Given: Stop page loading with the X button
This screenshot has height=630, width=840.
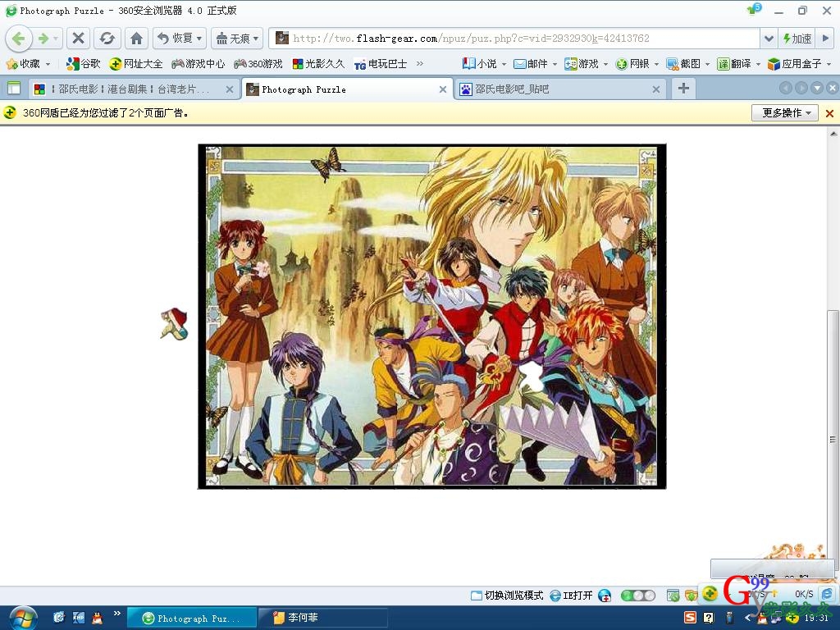Looking at the screenshot, I should pyautogui.click(x=78, y=39).
